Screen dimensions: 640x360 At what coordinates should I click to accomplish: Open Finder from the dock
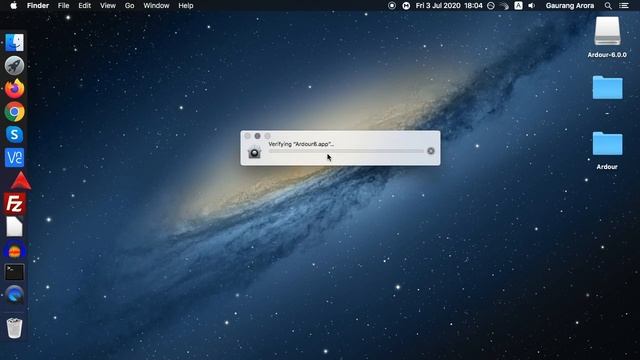pos(14,42)
